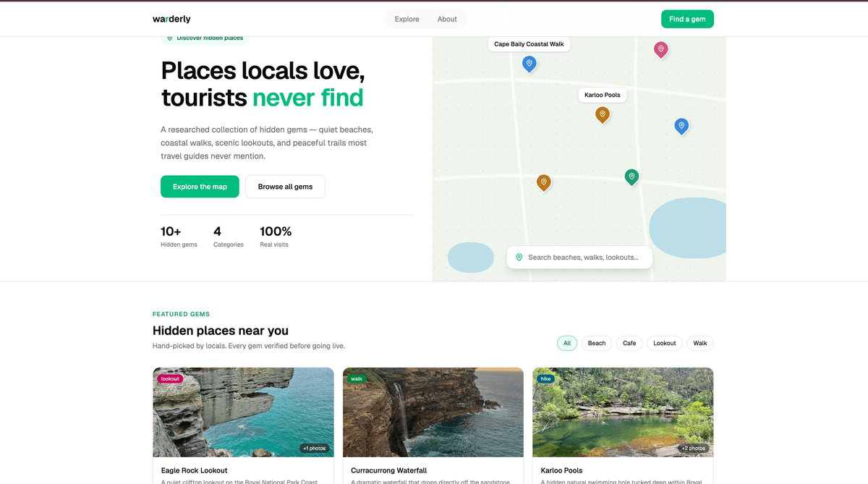
Task: Click the +2 photos badge on Karloo Pools
Action: [x=693, y=449]
